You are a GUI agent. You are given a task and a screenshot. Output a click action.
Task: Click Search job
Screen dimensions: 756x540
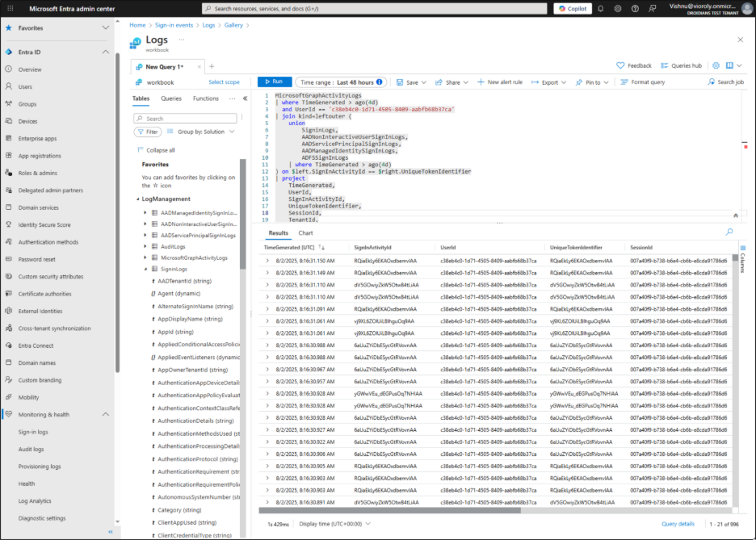pyautogui.click(x=725, y=82)
